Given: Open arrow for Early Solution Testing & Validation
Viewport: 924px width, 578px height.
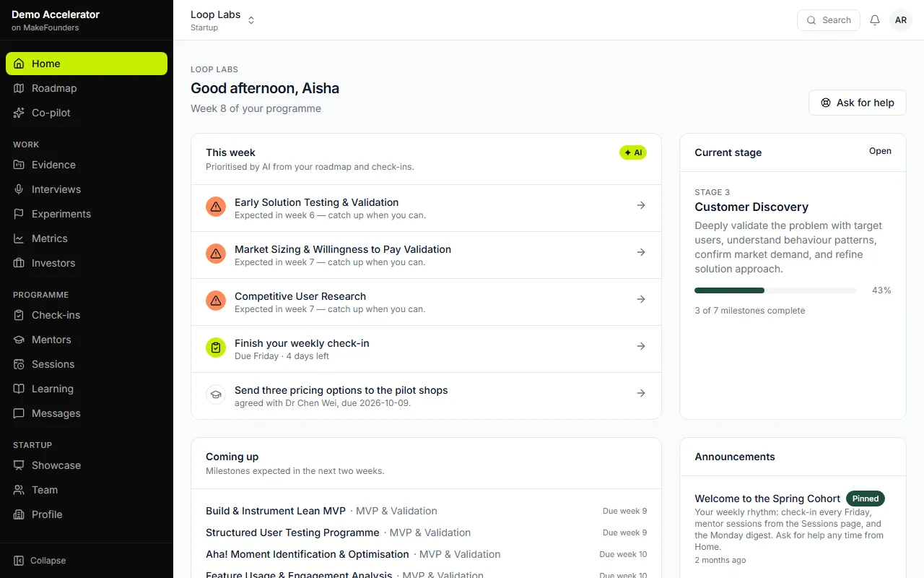Looking at the screenshot, I should pyautogui.click(x=641, y=205).
